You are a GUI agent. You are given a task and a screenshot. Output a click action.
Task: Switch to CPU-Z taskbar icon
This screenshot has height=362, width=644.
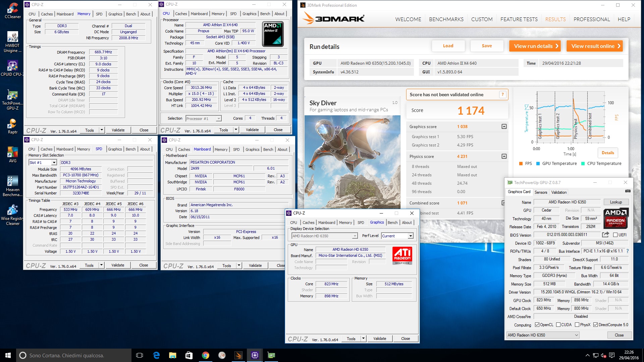[x=255, y=355]
